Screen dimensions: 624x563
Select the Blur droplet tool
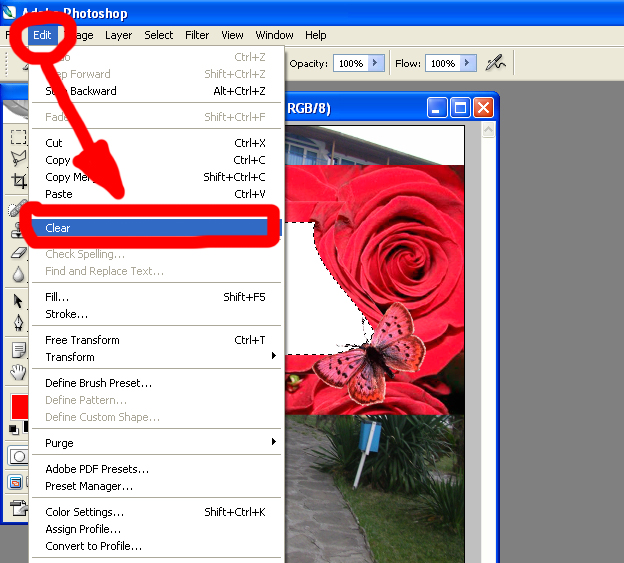pyautogui.click(x=18, y=274)
